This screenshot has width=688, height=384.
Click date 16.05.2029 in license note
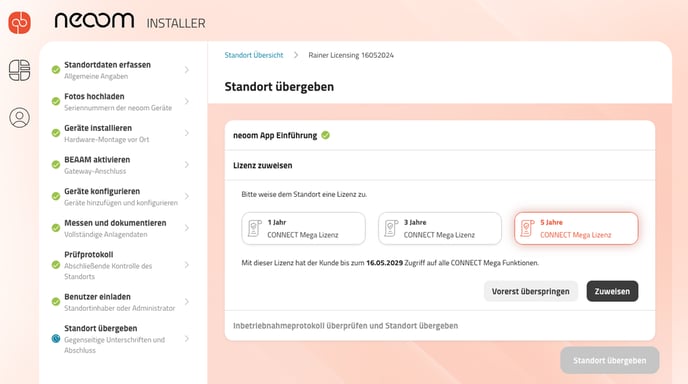pos(384,263)
